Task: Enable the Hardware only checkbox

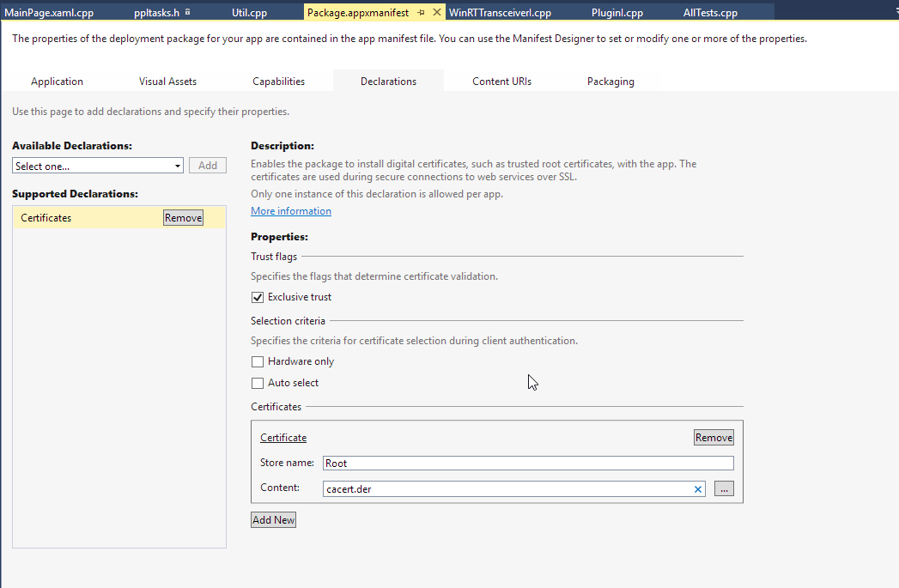Action: [258, 362]
